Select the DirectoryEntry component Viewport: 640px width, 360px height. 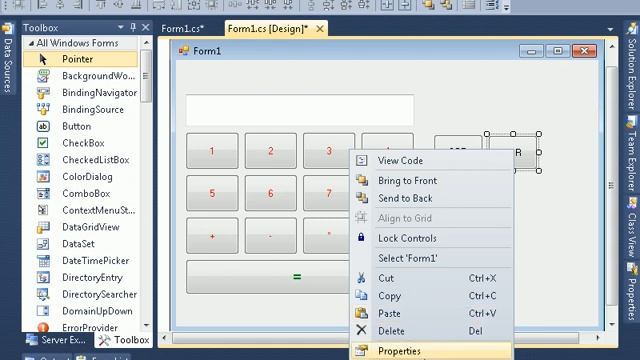point(80,278)
